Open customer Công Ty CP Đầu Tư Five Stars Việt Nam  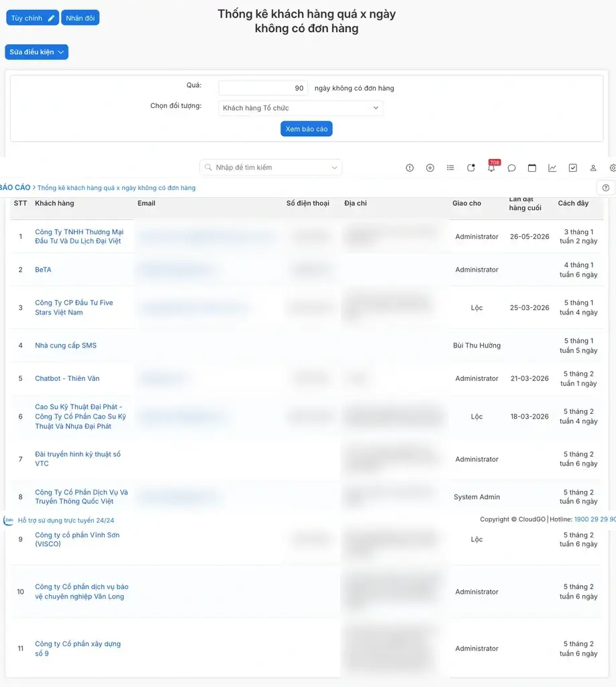[x=74, y=307]
